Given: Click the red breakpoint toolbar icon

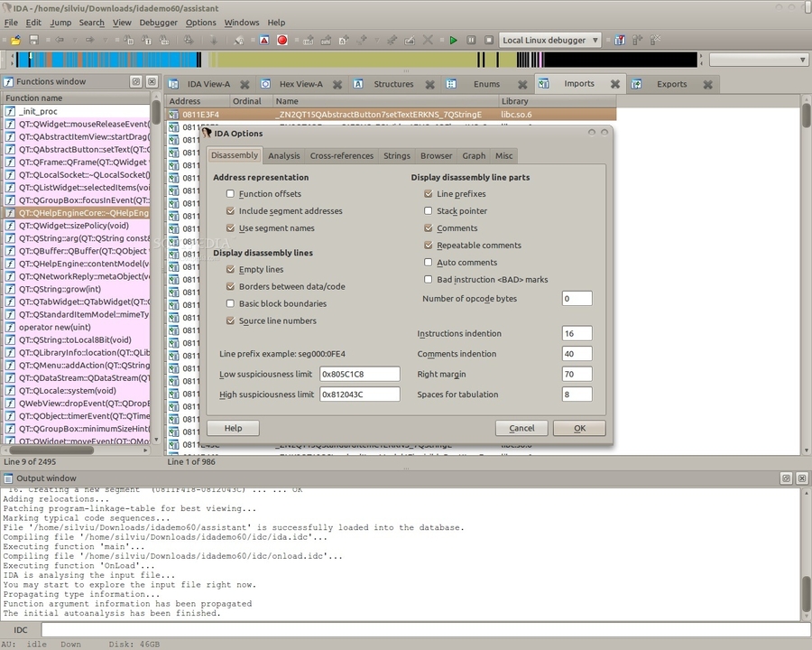Looking at the screenshot, I should (x=281, y=40).
